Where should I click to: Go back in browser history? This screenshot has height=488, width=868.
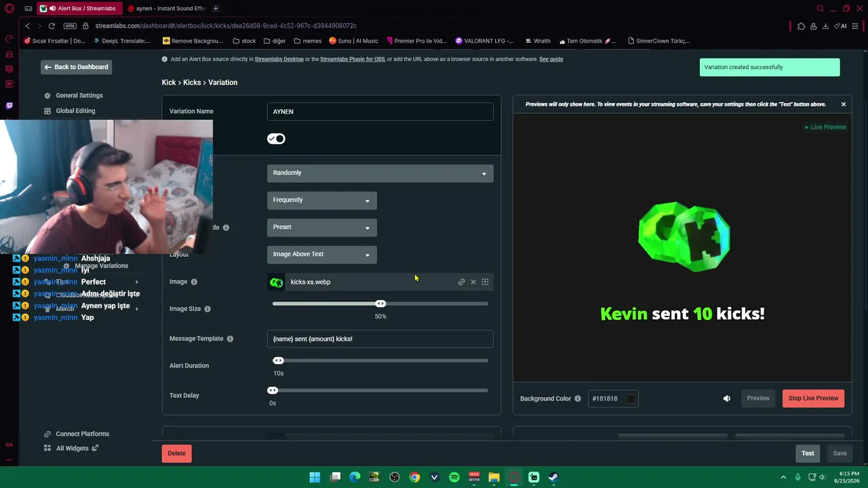(x=28, y=26)
